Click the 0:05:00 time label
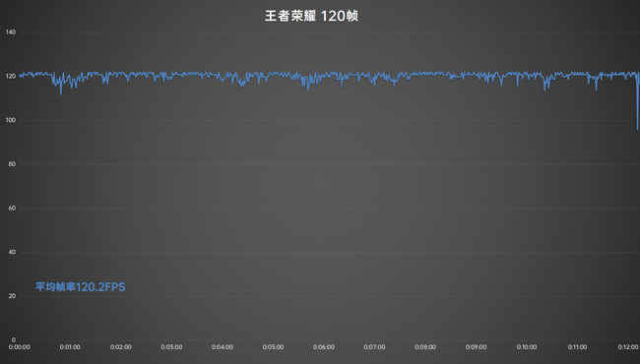640x364 pixels. [273, 347]
